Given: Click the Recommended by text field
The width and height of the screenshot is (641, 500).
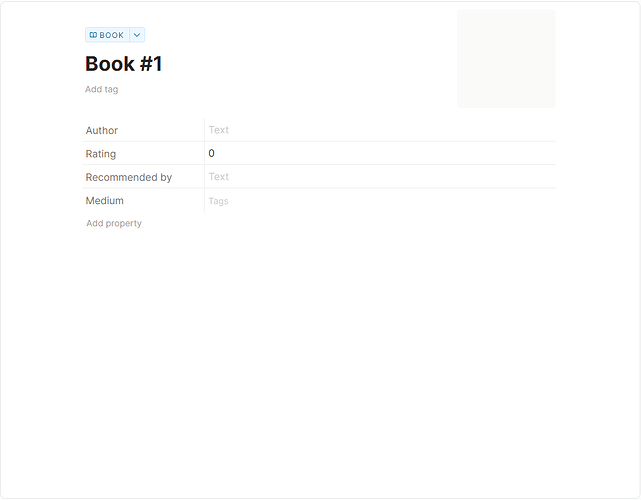Looking at the screenshot, I should pos(380,177).
